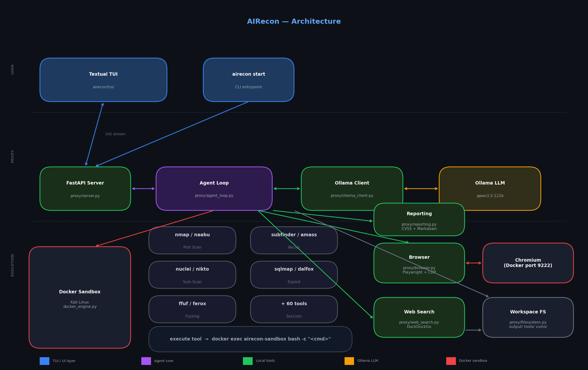Click the green Local tools legend swatch

point(248,361)
